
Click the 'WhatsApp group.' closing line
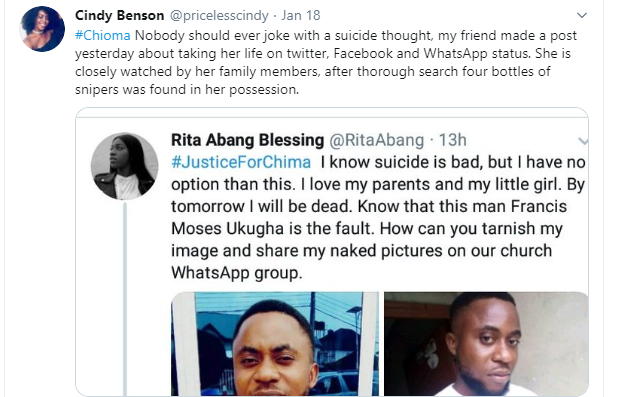pos(237,273)
